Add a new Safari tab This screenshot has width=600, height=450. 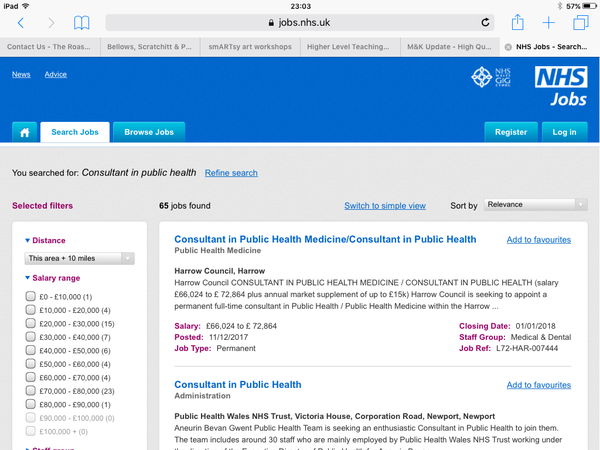tap(548, 23)
